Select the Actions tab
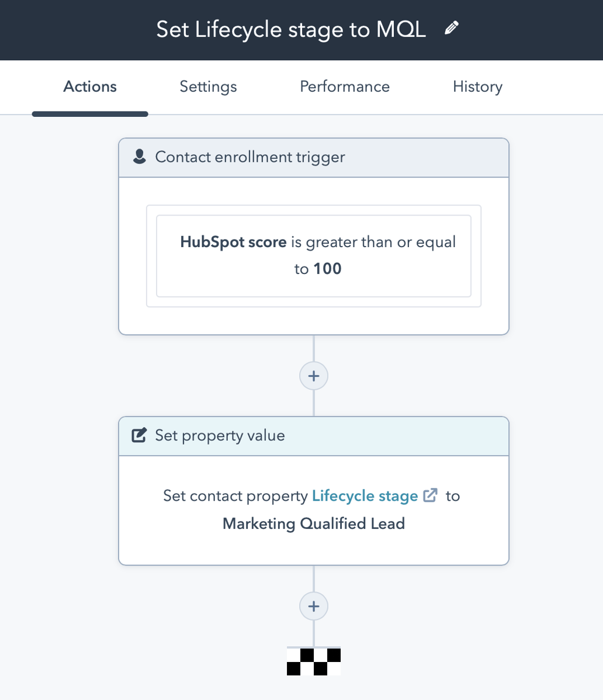This screenshot has width=603, height=700. pyautogui.click(x=89, y=86)
